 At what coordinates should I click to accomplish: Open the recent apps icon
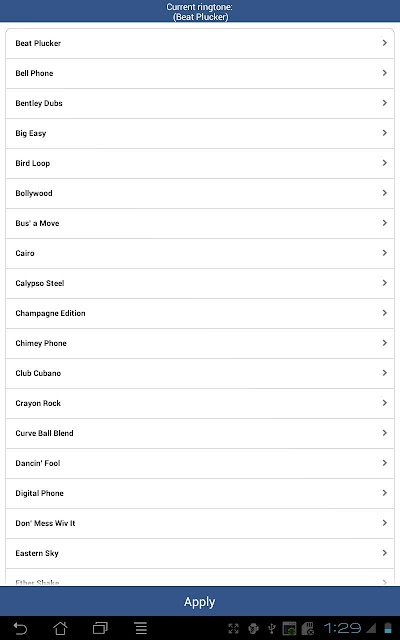click(100, 628)
